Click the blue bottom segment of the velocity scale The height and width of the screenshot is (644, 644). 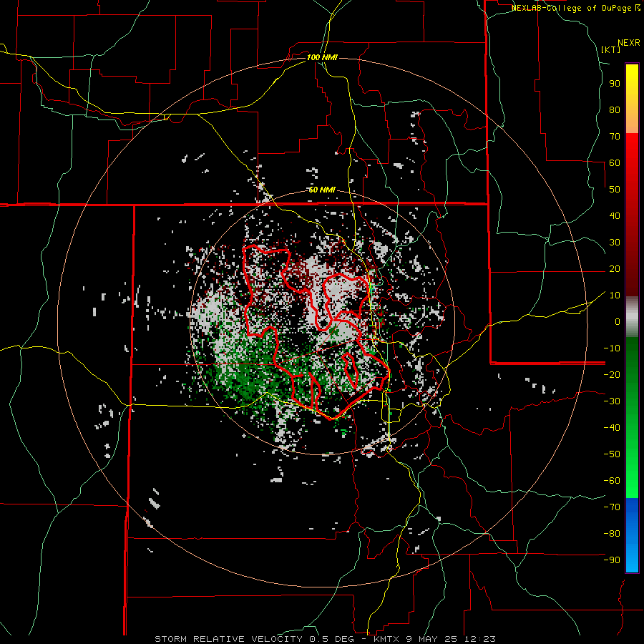[632, 535]
